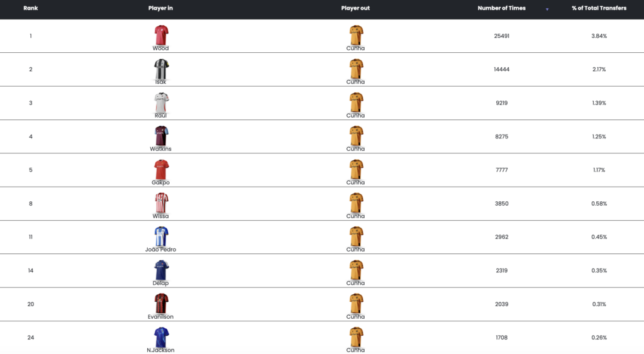
Task: Sort table by Player out header
Action: 355,8
